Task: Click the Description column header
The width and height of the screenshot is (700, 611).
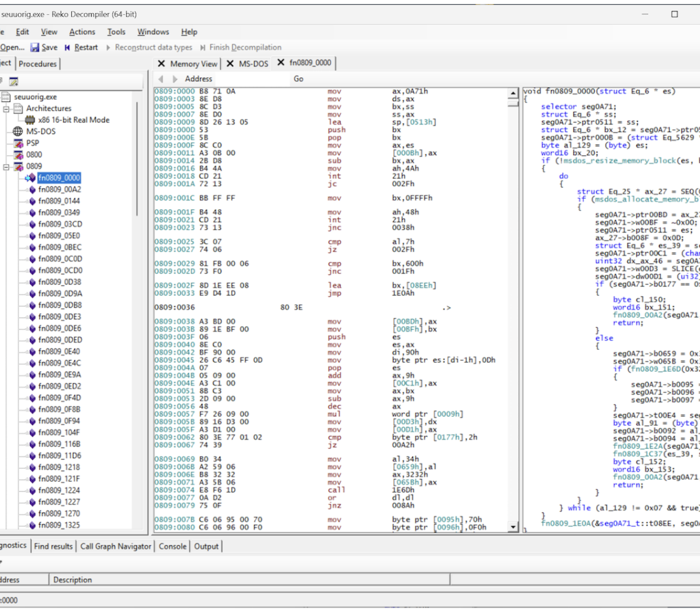Action: coord(72,580)
